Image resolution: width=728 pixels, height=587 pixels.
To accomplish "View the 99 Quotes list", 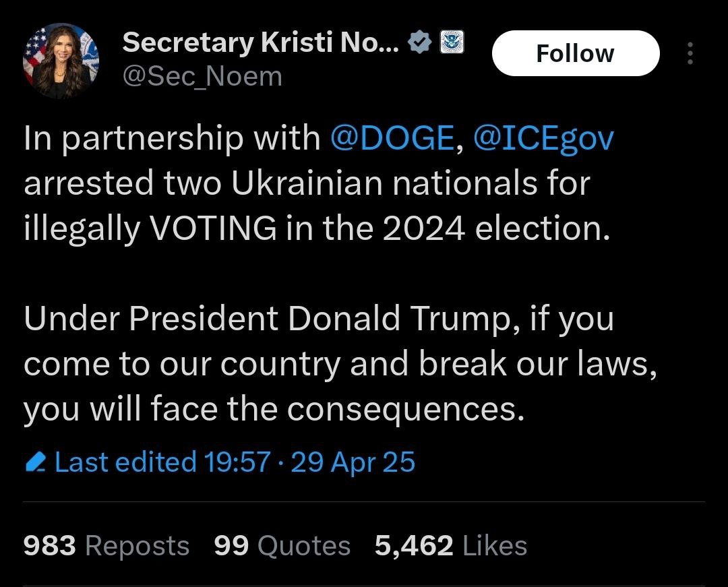I will coord(282,545).
